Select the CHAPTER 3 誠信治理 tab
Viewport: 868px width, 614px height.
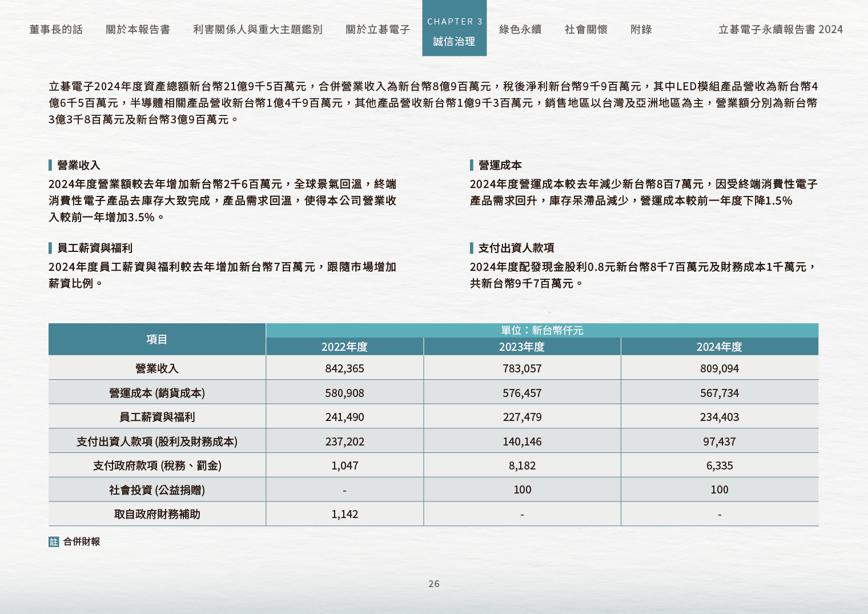coord(455,28)
